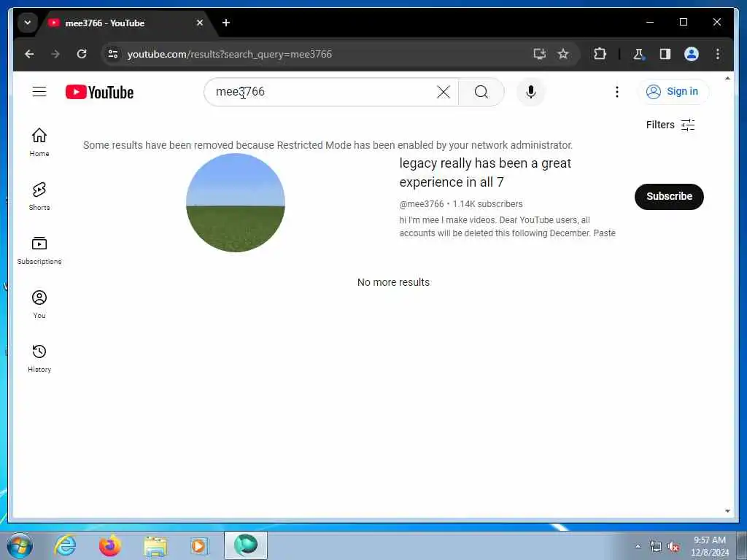
Task: Click the page scrollbar up arrow
Action: click(x=727, y=78)
